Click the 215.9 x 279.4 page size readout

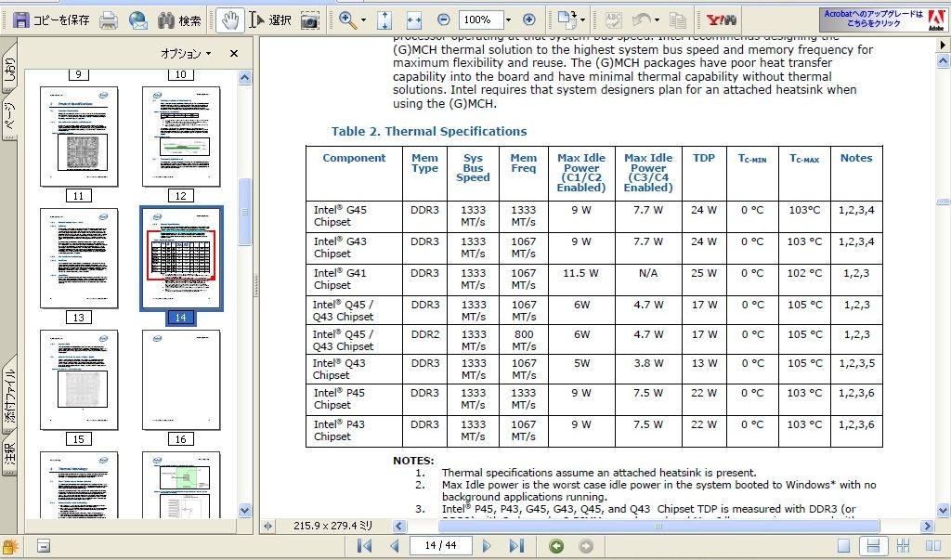pos(333,526)
